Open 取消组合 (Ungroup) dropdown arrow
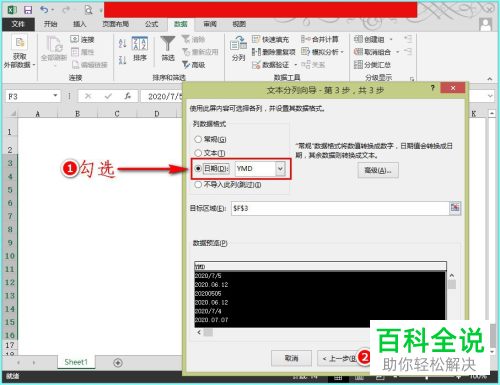The width and height of the screenshot is (500, 385). pyautogui.click(x=397, y=52)
